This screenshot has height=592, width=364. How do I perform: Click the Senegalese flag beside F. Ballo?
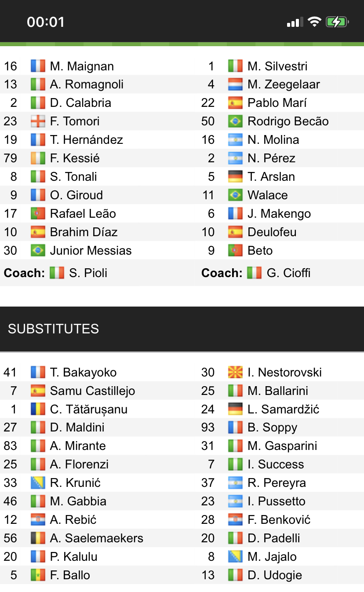coord(37,575)
